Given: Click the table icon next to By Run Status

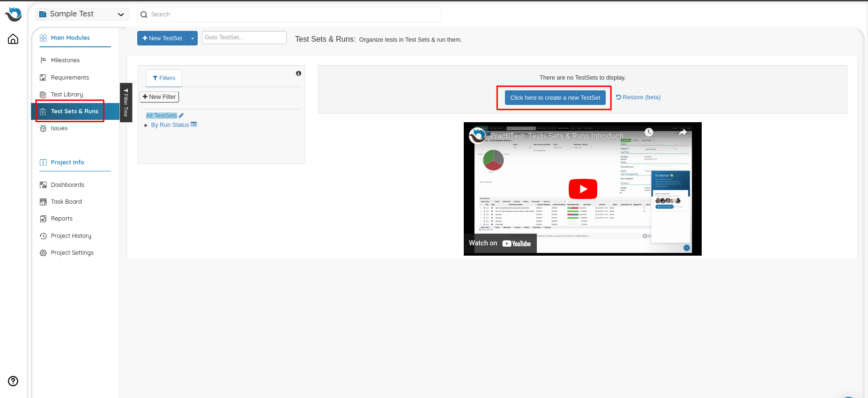Looking at the screenshot, I should [194, 125].
